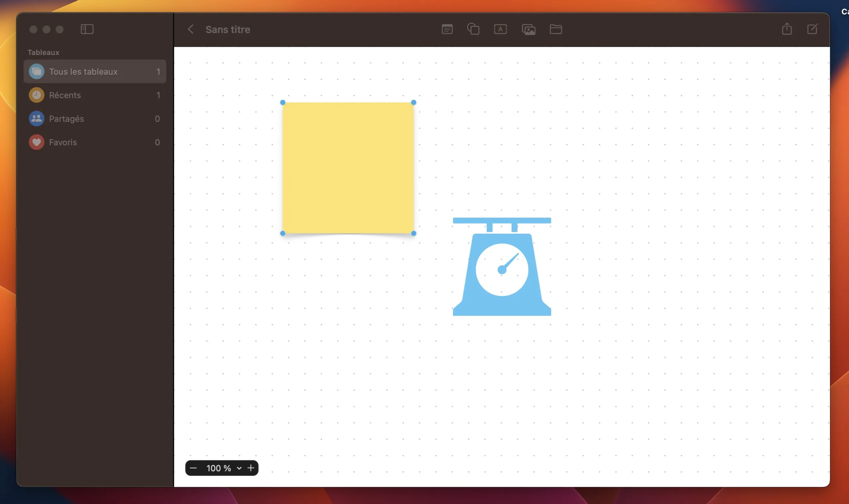Select Tous les tableaux in sidebar

pyautogui.click(x=95, y=71)
